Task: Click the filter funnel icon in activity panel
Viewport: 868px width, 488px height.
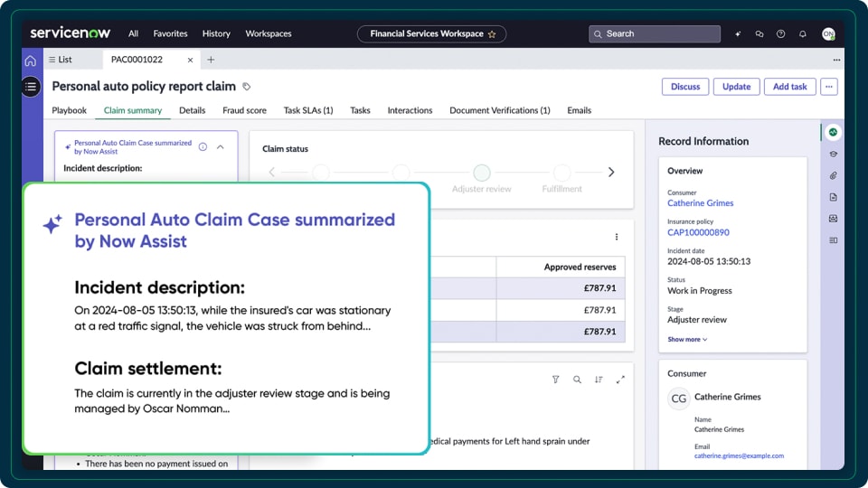Action: pos(555,379)
